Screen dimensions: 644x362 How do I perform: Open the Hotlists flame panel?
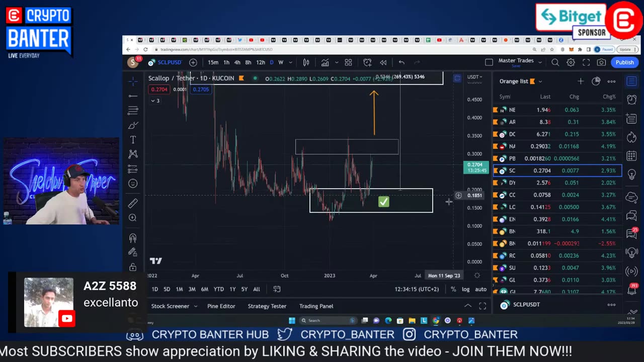click(x=632, y=137)
